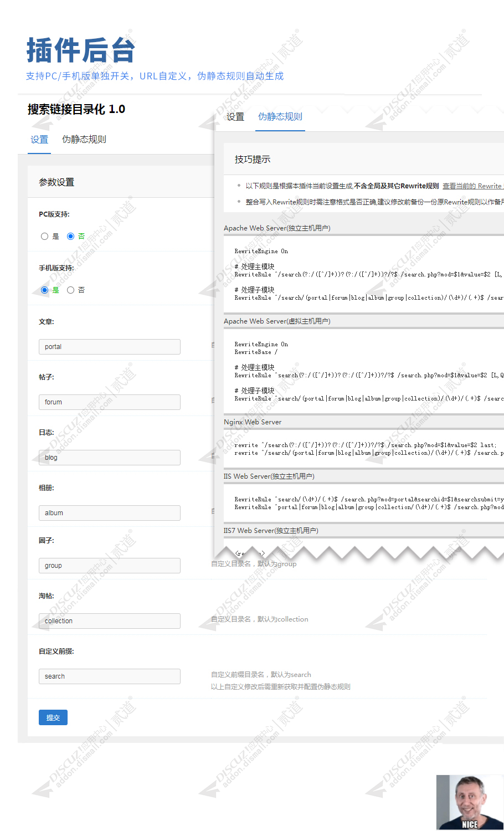
Task: Switch to 设置 tab in right panel
Action: (x=235, y=117)
